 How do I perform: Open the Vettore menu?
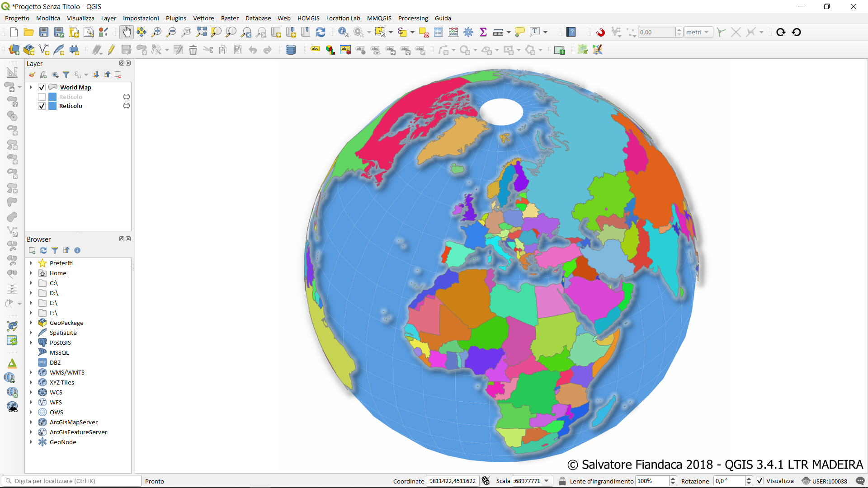tap(203, 18)
